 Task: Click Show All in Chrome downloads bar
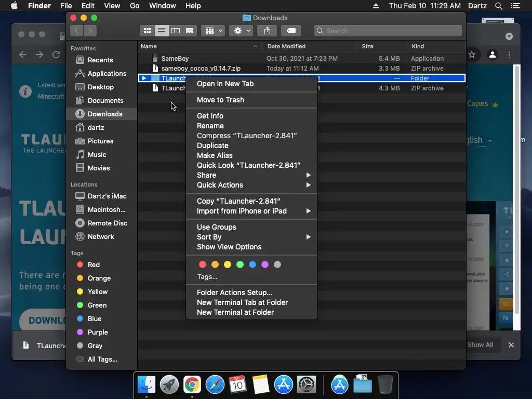coord(480,345)
